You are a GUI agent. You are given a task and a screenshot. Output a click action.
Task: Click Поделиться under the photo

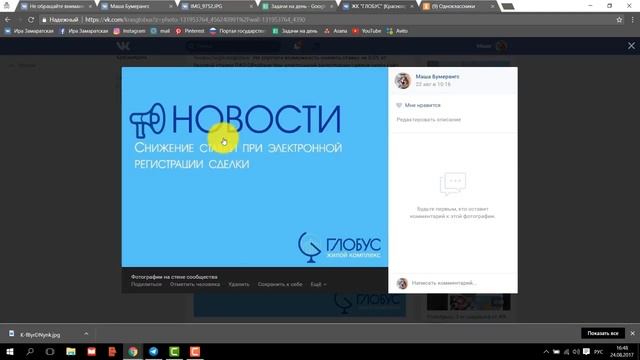[146, 284]
